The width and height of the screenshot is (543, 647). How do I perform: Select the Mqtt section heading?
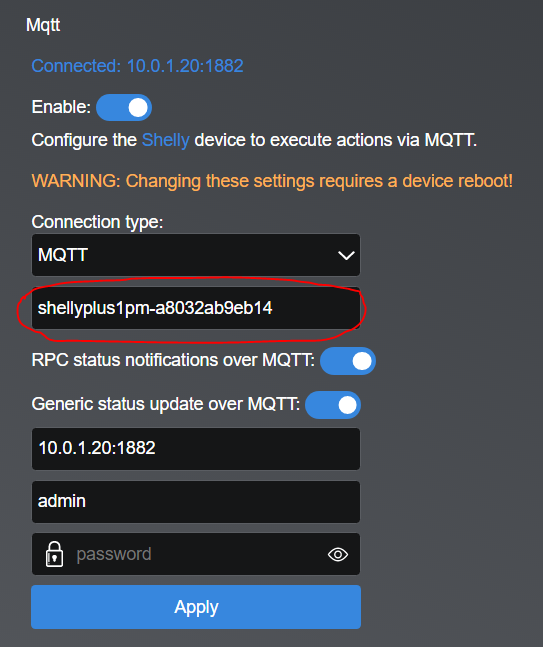coord(43,26)
